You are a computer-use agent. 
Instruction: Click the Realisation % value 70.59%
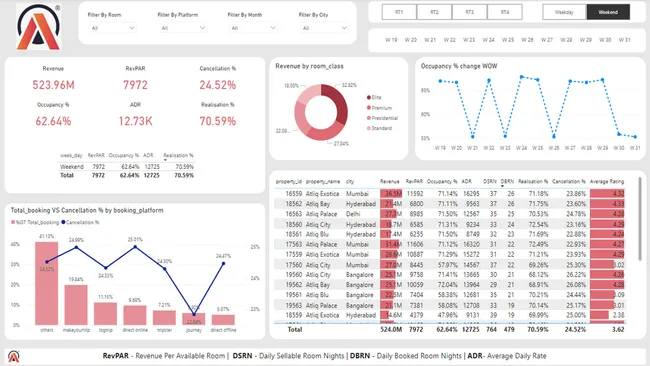point(218,121)
